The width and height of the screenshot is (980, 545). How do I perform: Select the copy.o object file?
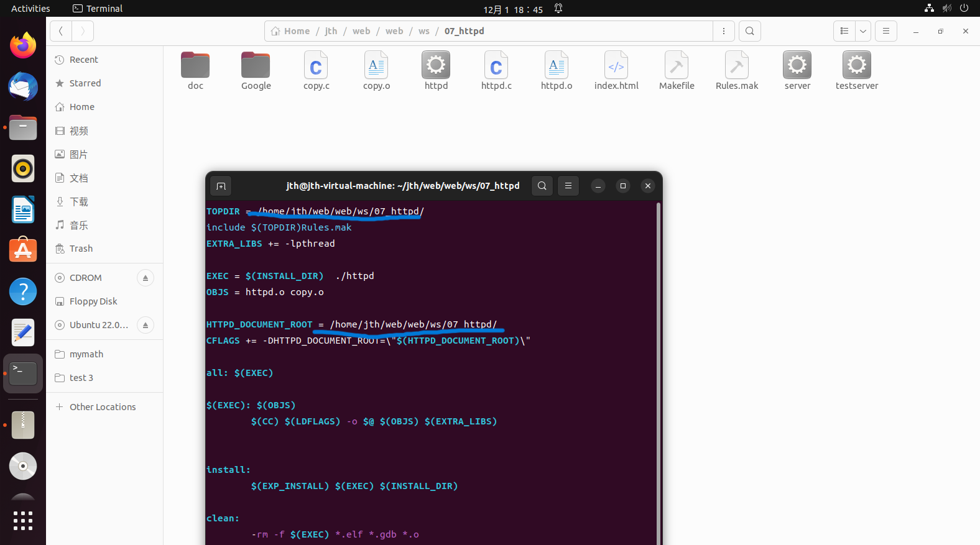[376, 71]
